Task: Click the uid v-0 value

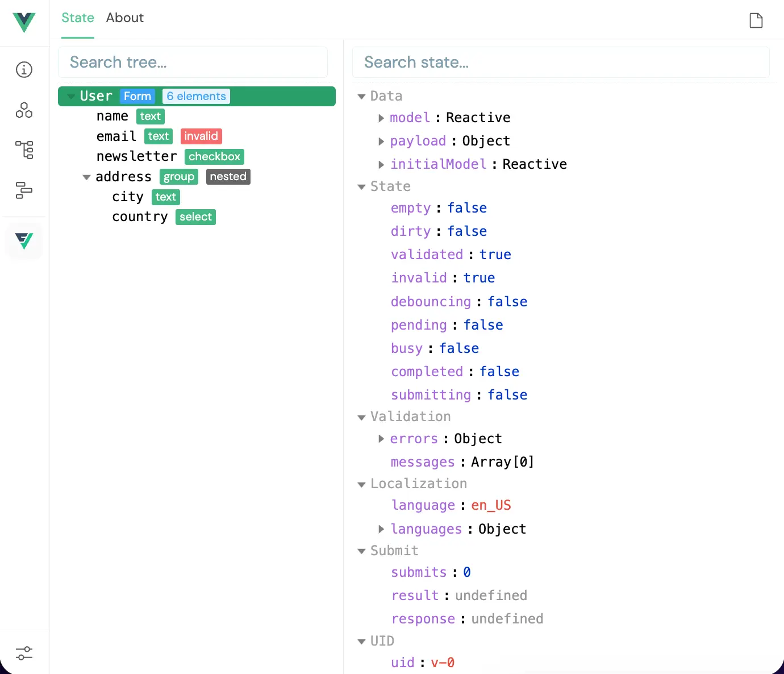Action: (x=443, y=663)
